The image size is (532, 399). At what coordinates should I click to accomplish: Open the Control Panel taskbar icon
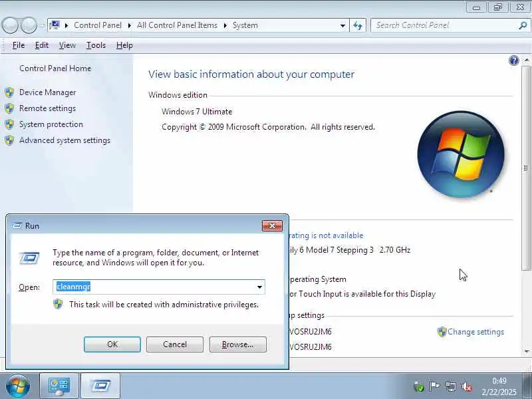[x=59, y=386]
